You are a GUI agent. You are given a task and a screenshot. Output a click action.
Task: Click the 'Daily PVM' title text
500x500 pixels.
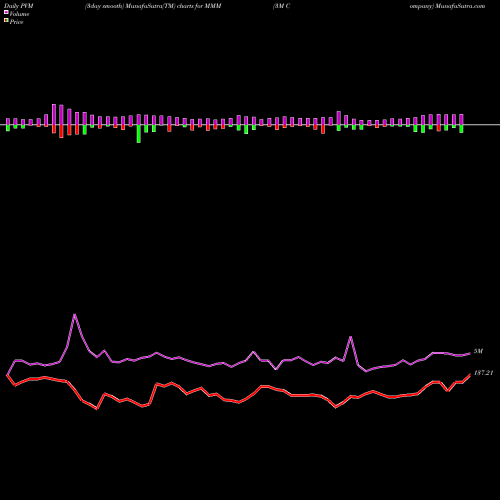19,6
